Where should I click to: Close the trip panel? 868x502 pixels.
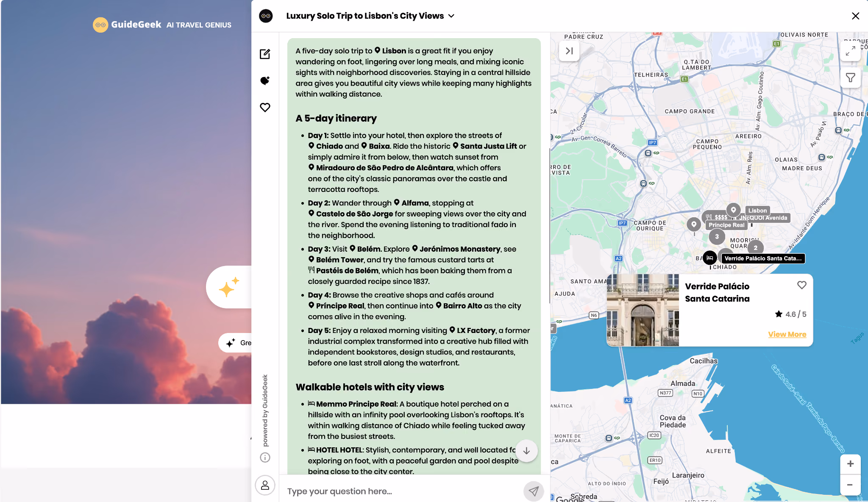pos(855,16)
